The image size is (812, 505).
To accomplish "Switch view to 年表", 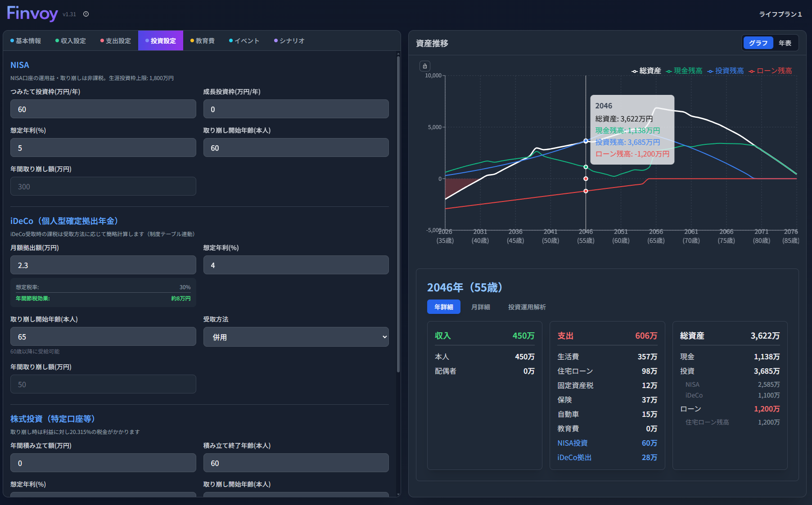I will point(785,43).
